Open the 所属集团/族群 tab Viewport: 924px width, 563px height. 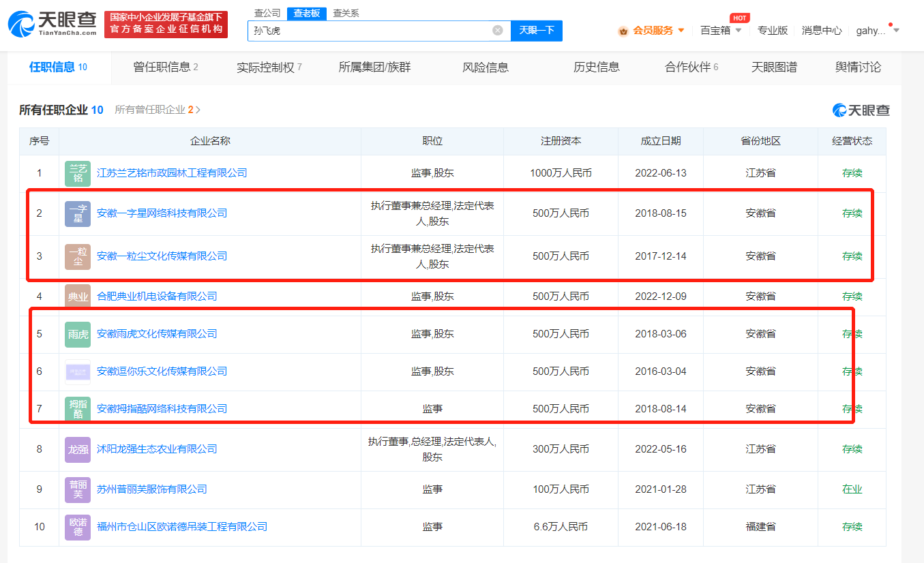click(x=374, y=67)
